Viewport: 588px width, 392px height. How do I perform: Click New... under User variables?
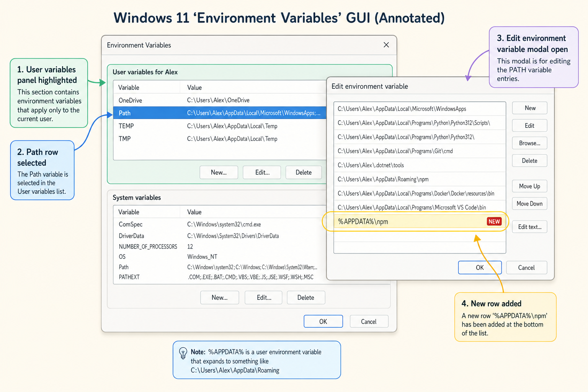point(219,172)
